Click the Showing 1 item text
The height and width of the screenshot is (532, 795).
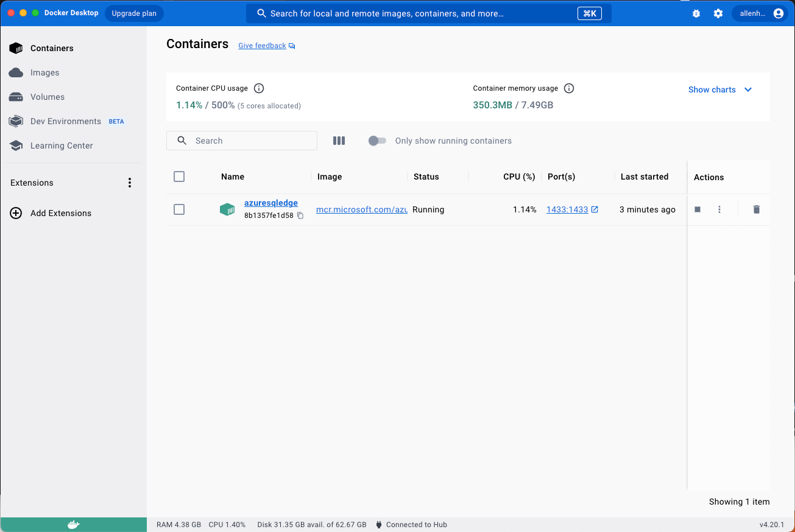740,502
